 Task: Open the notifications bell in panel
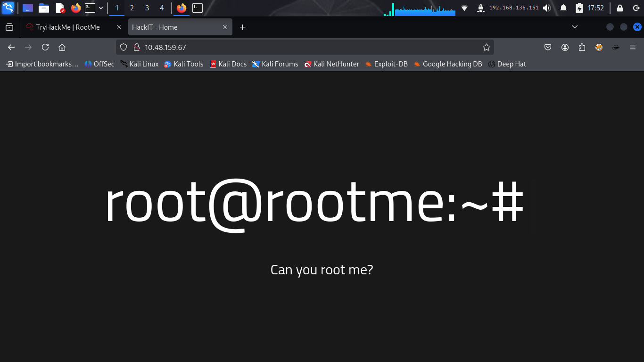tap(563, 8)
